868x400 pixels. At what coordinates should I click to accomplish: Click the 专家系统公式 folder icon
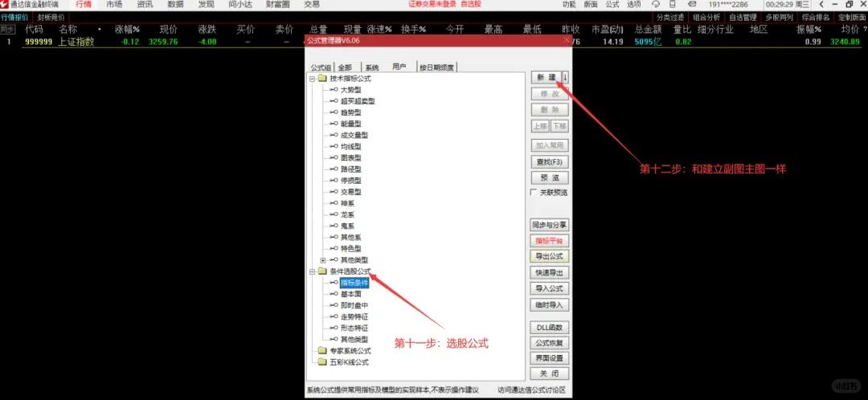(322, 351)
